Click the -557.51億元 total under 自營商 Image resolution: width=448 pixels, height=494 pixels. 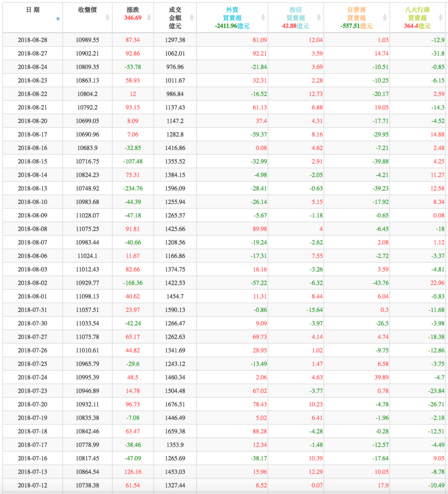pyautogui.click(x=356, y=26)
